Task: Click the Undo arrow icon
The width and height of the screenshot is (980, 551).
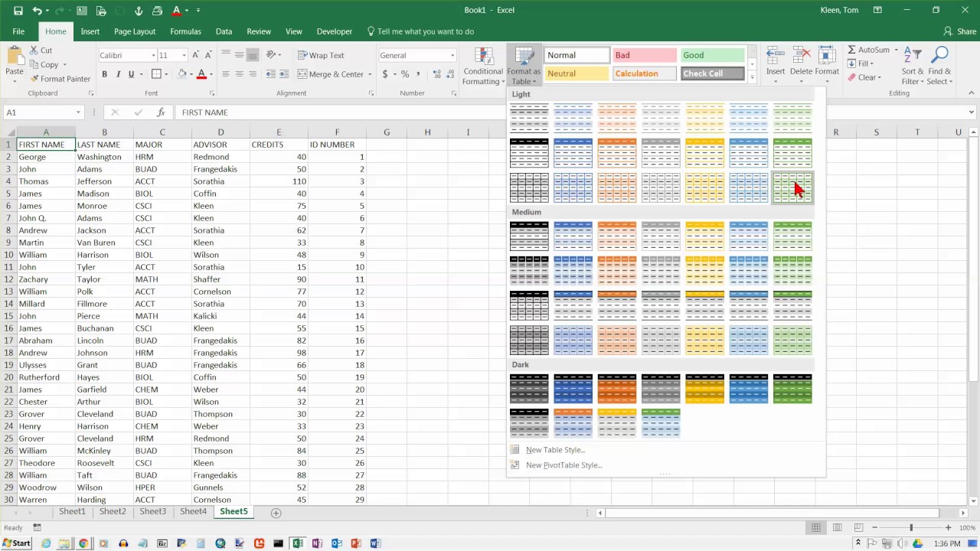Action: click(38, 11)
